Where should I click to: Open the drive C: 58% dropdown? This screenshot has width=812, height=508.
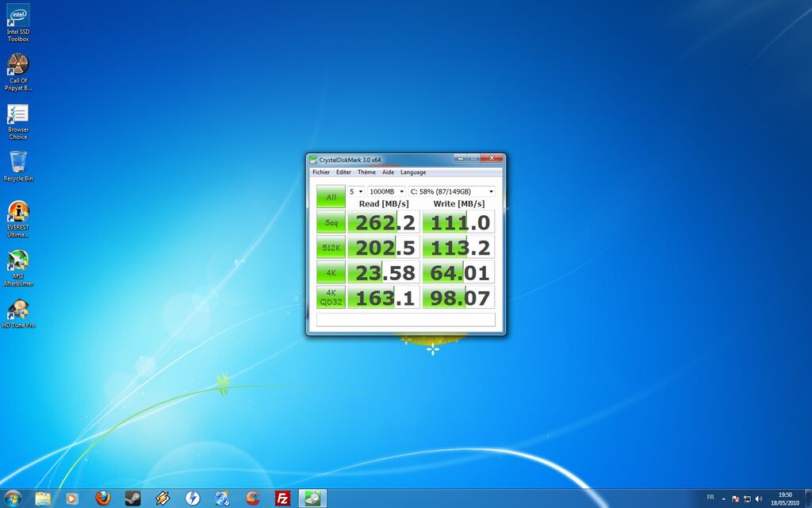pyautogui.click(x=451, y=191)
